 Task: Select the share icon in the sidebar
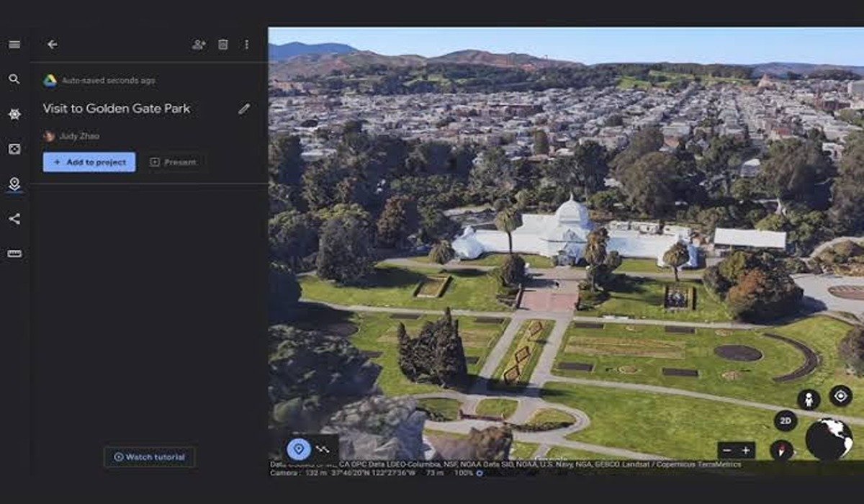14,216
